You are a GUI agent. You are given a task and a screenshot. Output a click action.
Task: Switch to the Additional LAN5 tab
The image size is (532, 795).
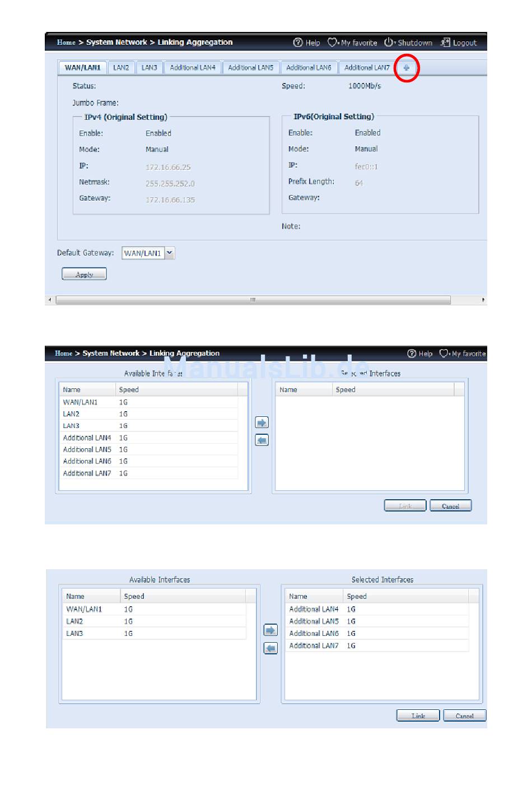[x=250, y=68]
